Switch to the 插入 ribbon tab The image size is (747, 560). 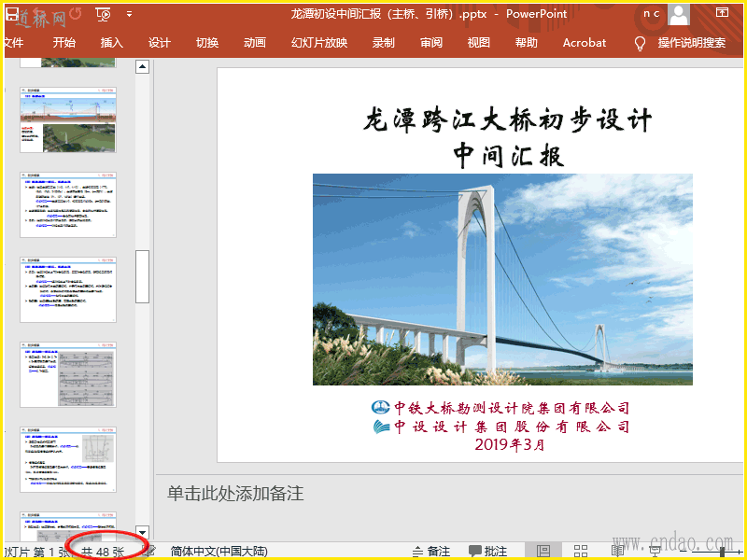point(112,42)
